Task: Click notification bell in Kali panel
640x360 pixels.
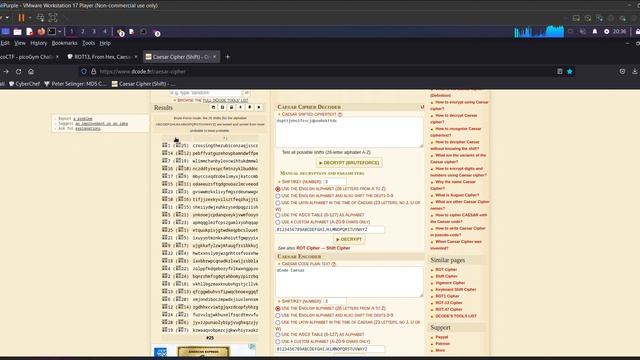Action: coord(595,31)
